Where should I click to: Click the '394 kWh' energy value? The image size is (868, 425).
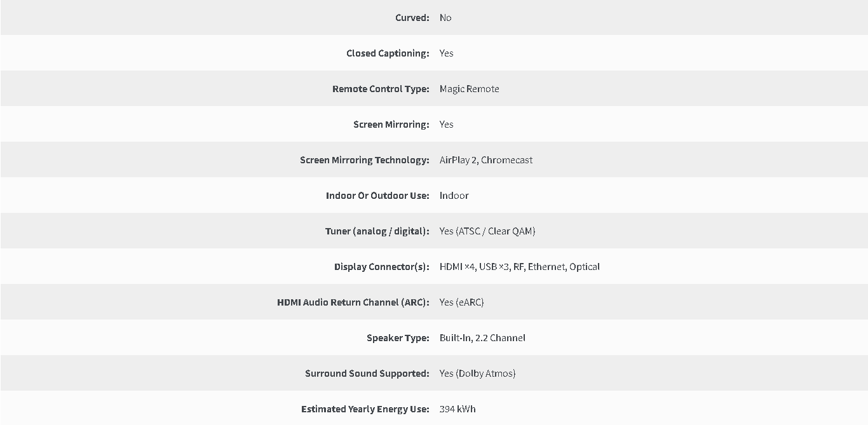point(458,409)
